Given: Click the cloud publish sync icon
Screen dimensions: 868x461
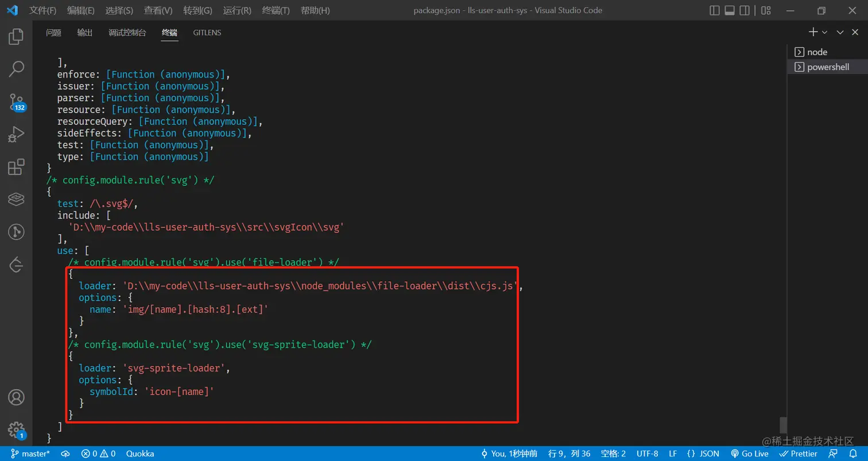Looking at the screenshot, I should point(66,454).
